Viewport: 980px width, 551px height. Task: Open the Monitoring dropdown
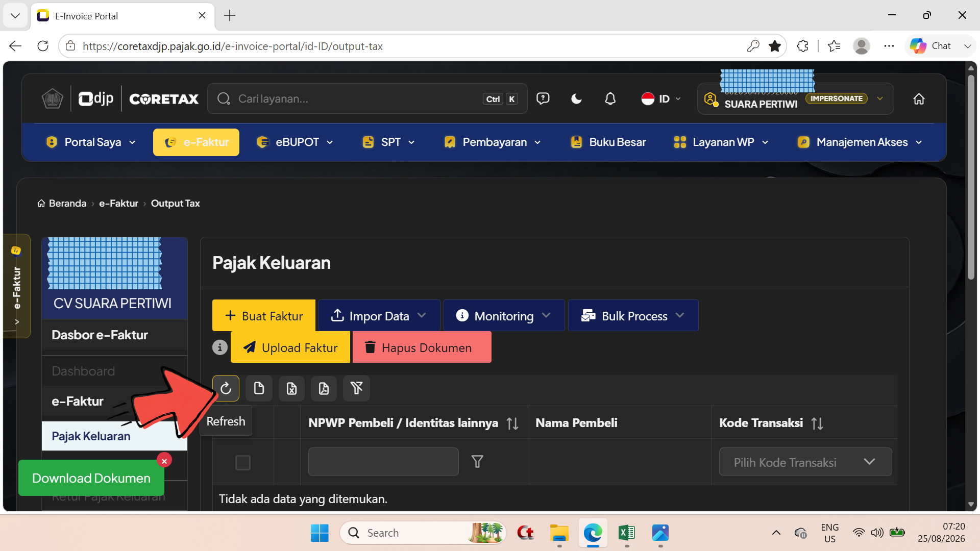[504, 315]
